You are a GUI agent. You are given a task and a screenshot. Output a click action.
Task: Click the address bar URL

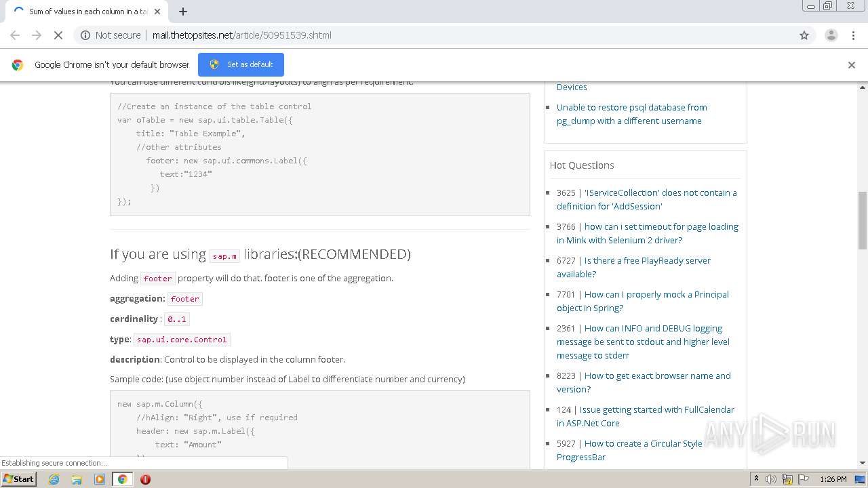pyautogui.click(x=242, y=35)
